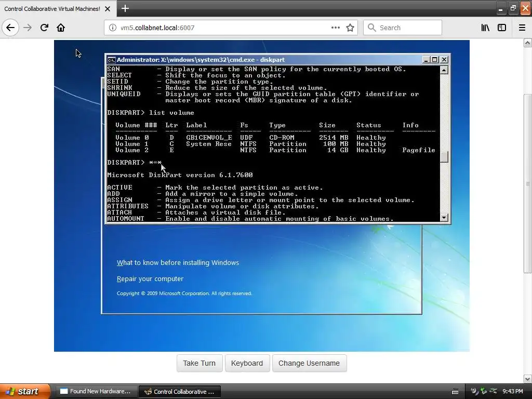
Task: Click the 'System Rese' label cell
Action: pyautogui.click(x=209, y=144)
